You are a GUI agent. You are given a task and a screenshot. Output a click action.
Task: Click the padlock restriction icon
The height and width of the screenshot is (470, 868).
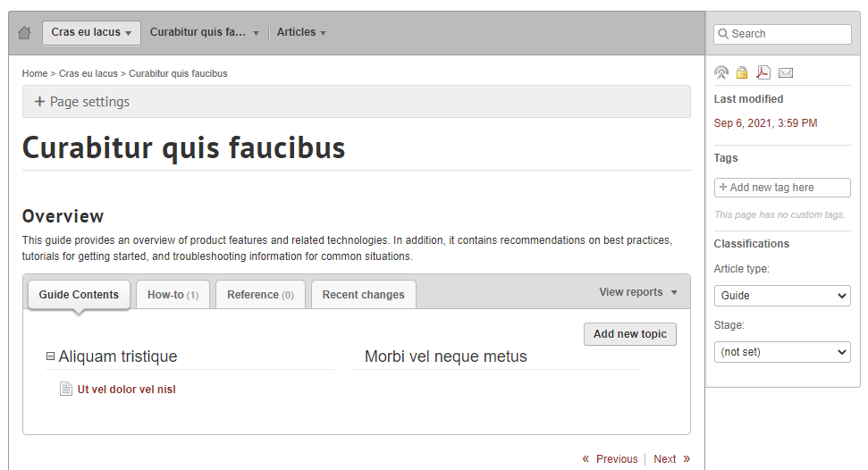[742, 72]
